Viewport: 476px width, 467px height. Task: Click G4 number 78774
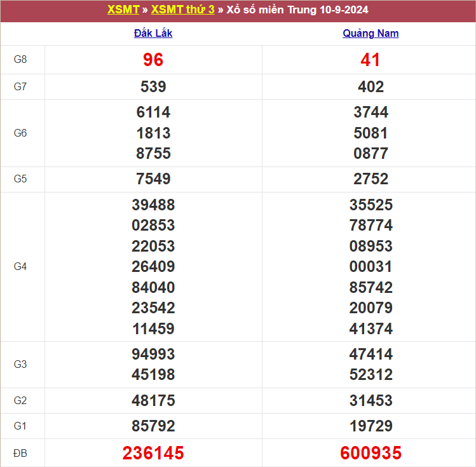[x=371, y=226]
